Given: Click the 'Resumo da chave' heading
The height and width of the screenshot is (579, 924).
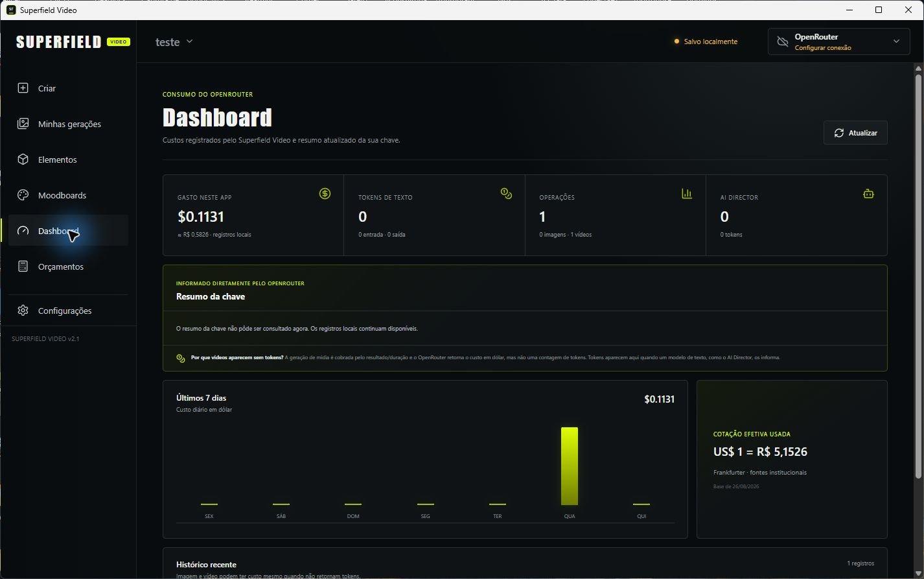Looking at the screenshot, I should coord(211,296).
